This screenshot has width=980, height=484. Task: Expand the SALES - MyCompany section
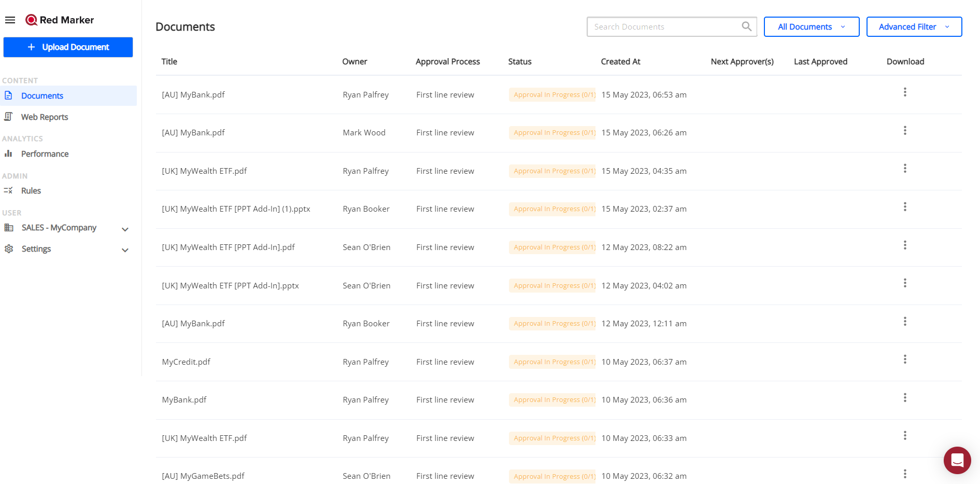[x=125, y=229]
